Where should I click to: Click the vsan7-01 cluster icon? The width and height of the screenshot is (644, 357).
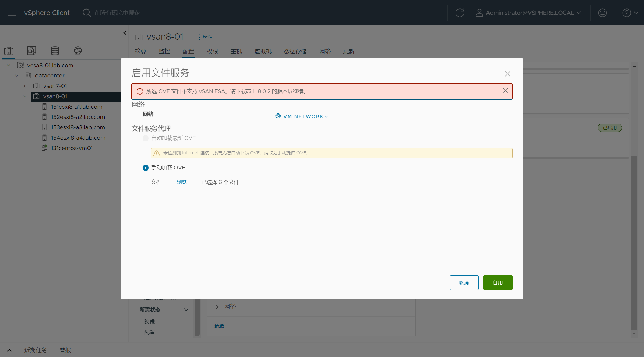coord(36,86)
